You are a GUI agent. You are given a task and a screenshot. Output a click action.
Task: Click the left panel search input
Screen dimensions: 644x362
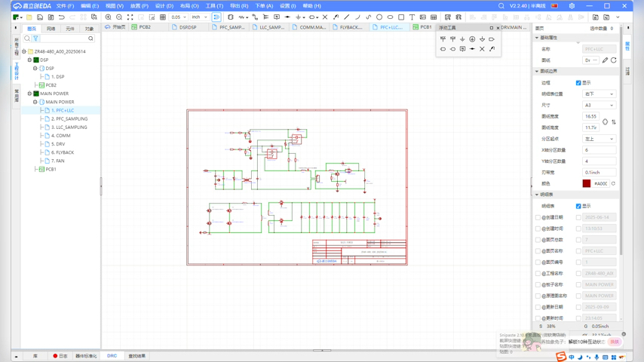(x=63, y=38)
